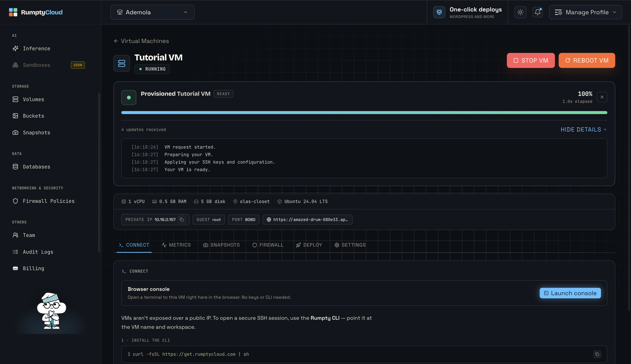Click the green status indicator on provisioning card

click(x=129, y=98)
